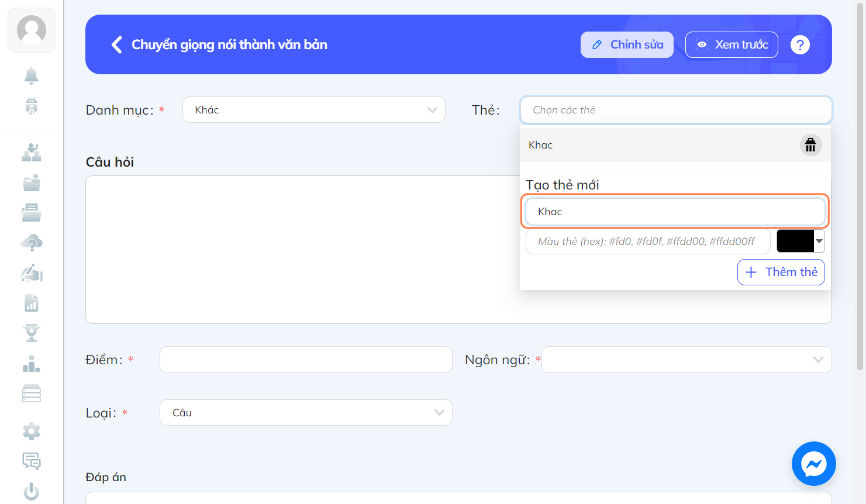Open the person folder icon in sidebar
The height and width of the screenshot is (504, 866).
(32, 183)
